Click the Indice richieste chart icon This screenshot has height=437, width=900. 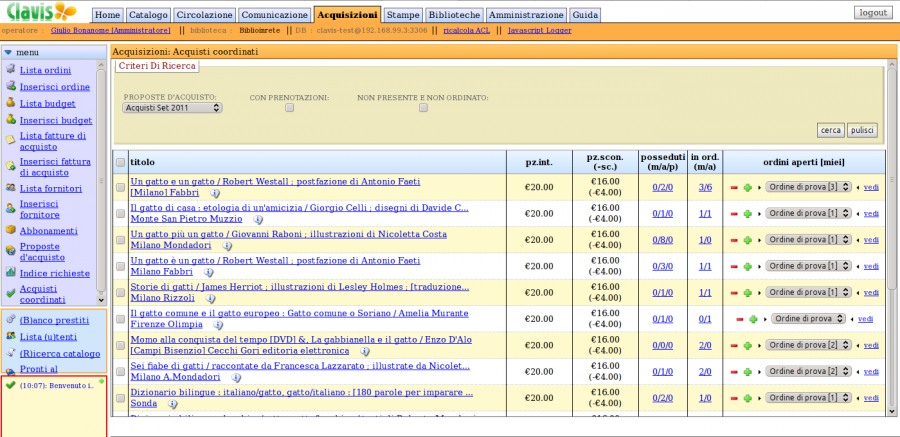point(10,272)
